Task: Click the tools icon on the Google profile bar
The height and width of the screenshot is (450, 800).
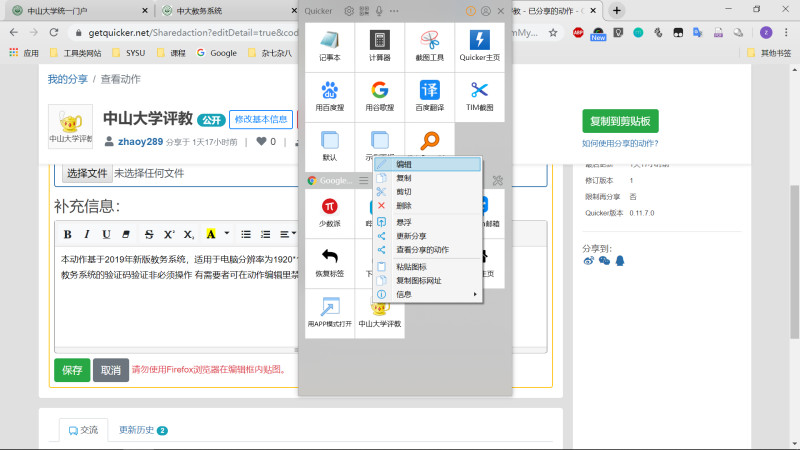Action: 497,180
